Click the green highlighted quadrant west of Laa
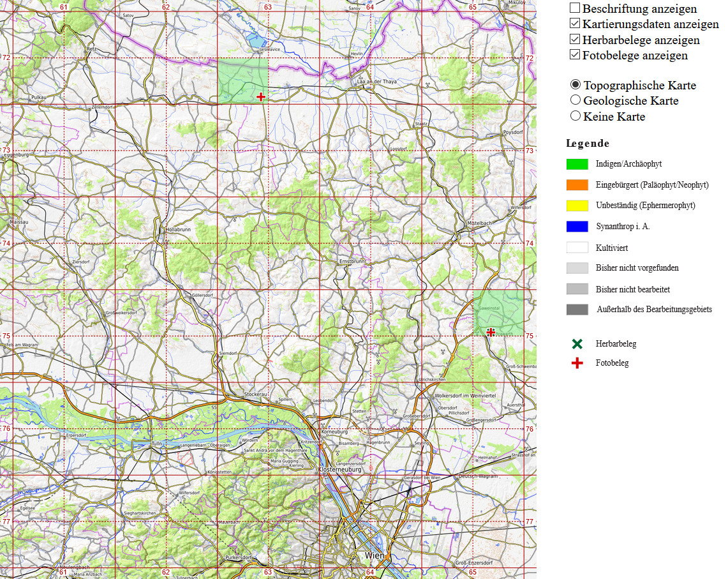The width and height of the screenshot is (728, 579). 243,80
